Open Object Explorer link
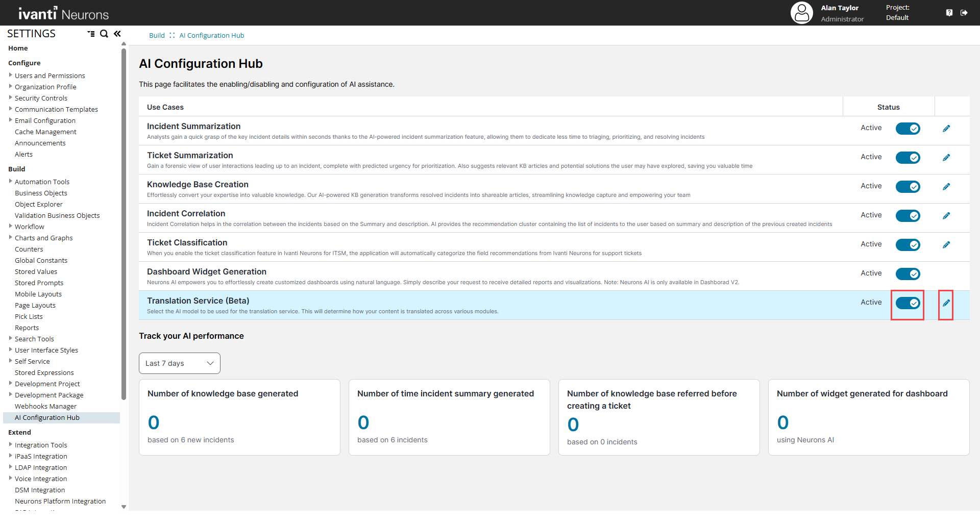Screen dimensions: 980x526 (39, 205)
